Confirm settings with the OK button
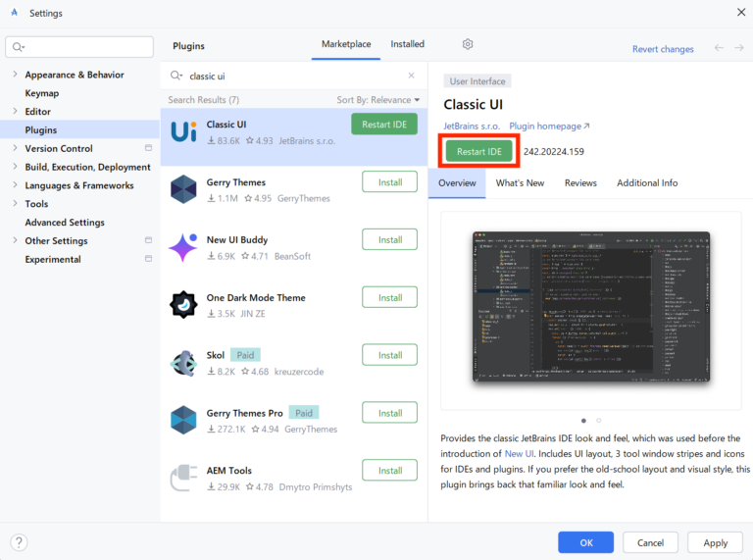 [586, 542]
